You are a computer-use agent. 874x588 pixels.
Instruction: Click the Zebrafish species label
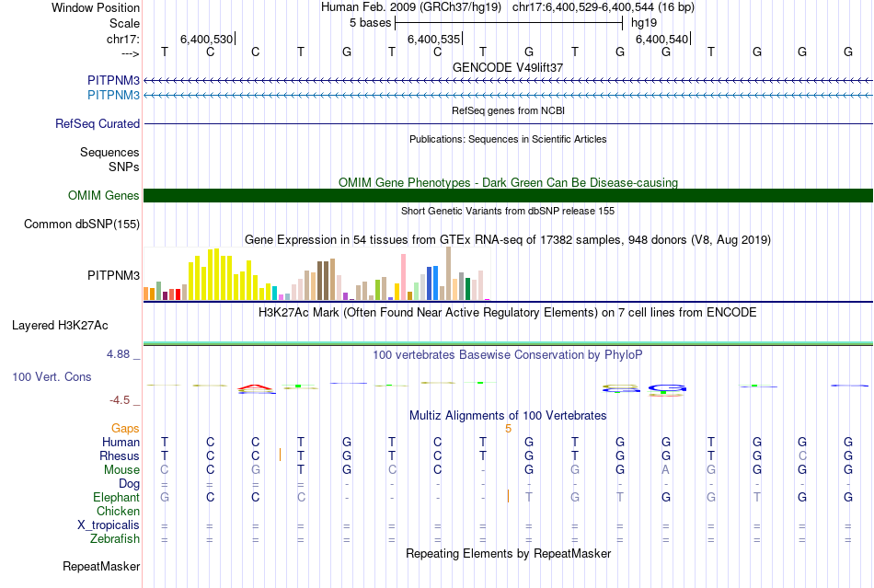tap(115, 539)
